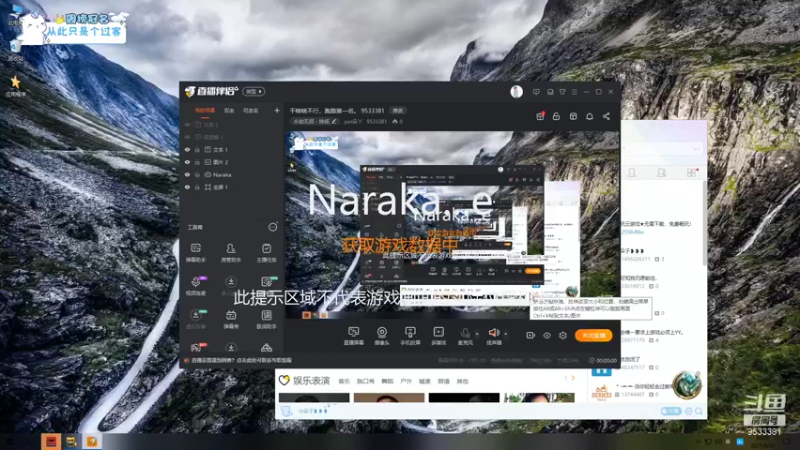Open the gift box icon with red badge

click(540, 116)
